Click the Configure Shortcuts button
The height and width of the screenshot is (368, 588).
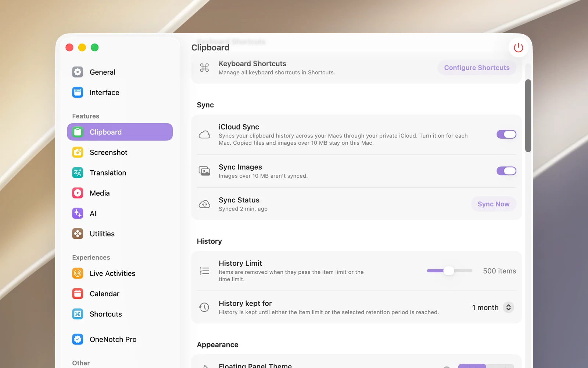point(477,68)
